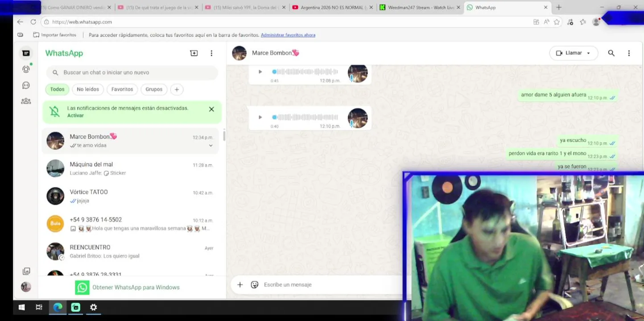Image resolution: width=644 pixels, height=321 pixels.
Task: Open the Communities icon in sidebar
Action: pyautogui.click(x=26, y=101)
